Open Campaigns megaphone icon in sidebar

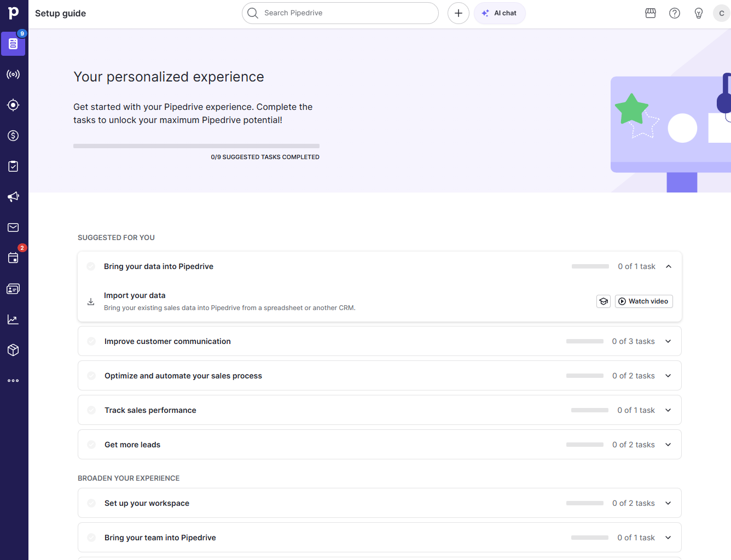[13, 197]
